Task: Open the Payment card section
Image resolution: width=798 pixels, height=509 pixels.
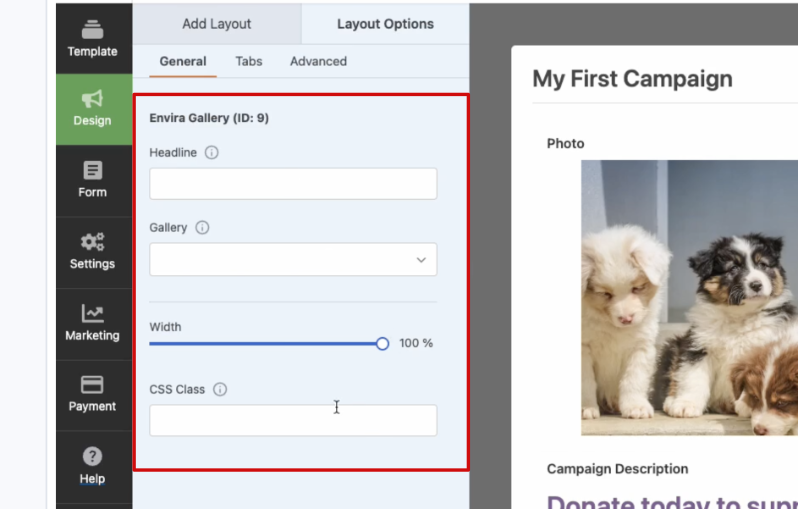Action: click(x=92, y=394)
